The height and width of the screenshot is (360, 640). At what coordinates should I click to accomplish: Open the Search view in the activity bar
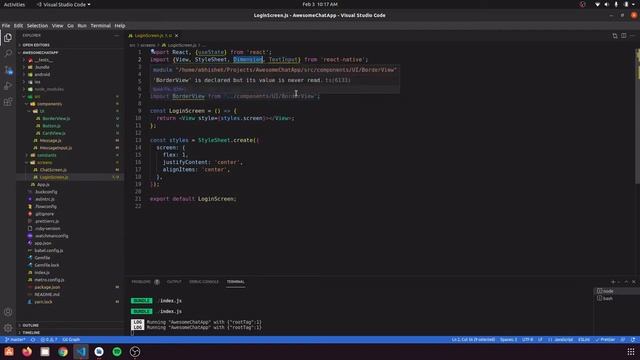click(x=8, y=53)
